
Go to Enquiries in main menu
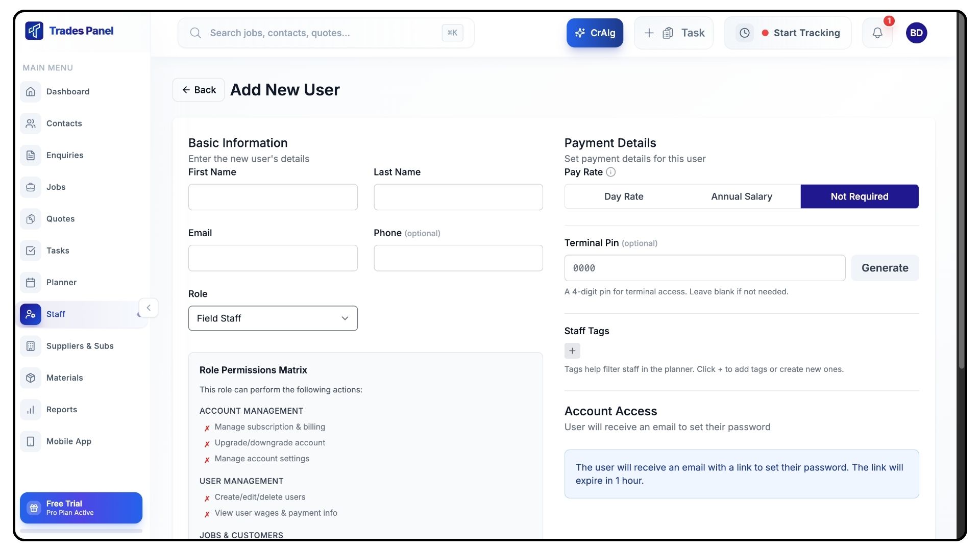65,156
